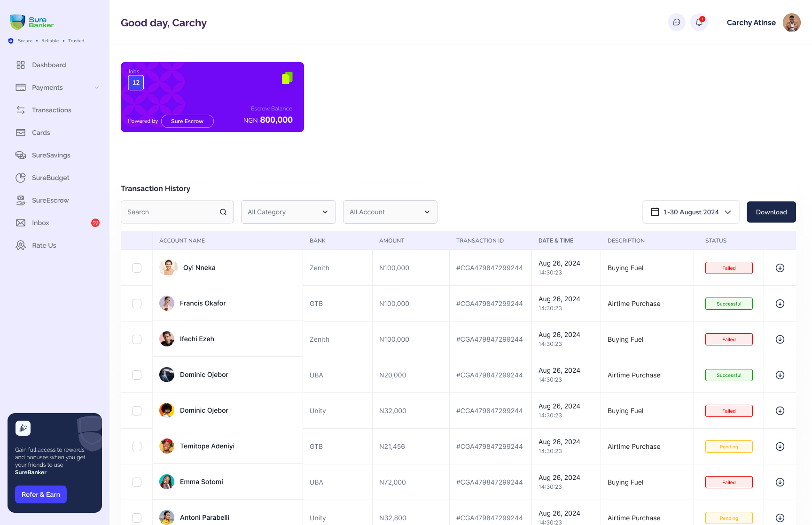Click Carchy Atinse's profile avatar
This screenshot has width=812, height=525.
coord(792,22)
